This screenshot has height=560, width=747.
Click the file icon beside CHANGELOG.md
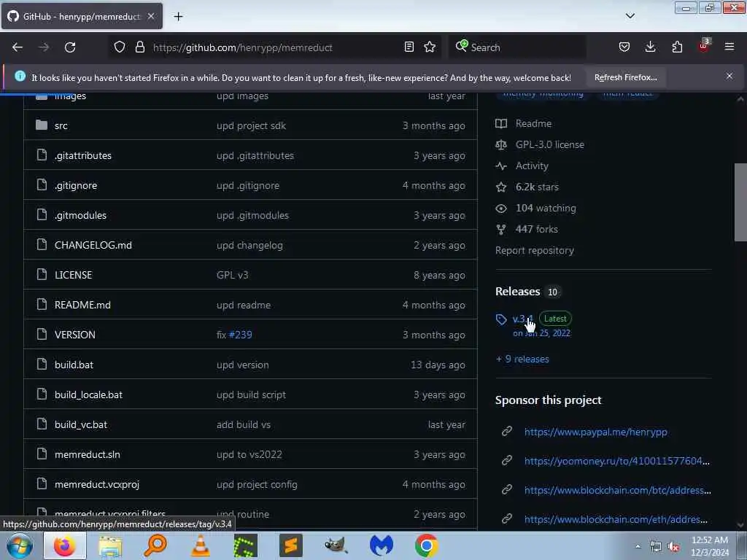tap(42, 245)
